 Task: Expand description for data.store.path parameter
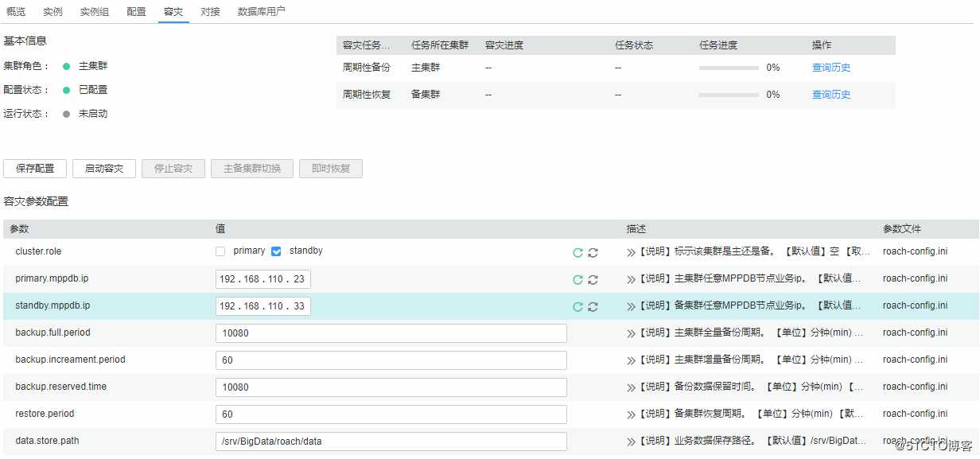[x=632, y=441]
